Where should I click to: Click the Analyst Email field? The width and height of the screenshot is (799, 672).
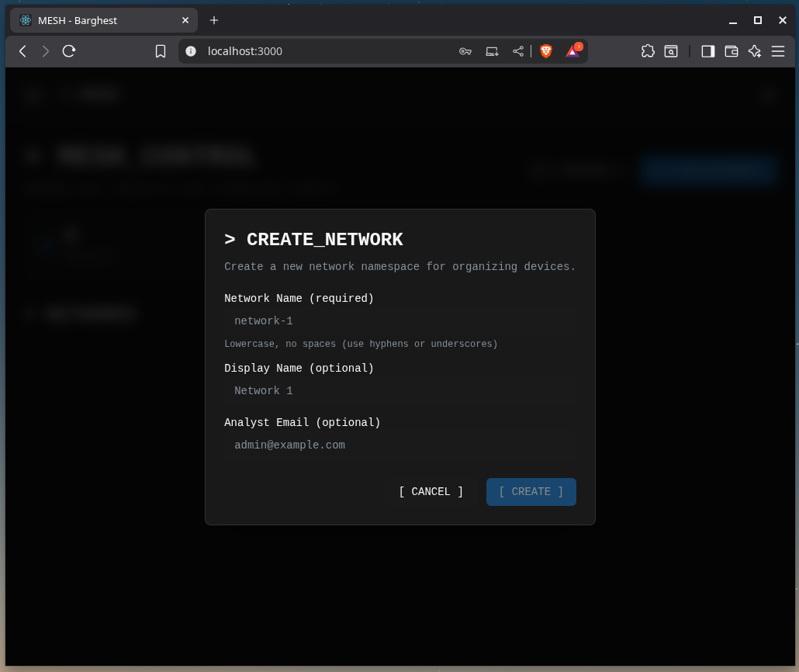[x=399, y=445]
